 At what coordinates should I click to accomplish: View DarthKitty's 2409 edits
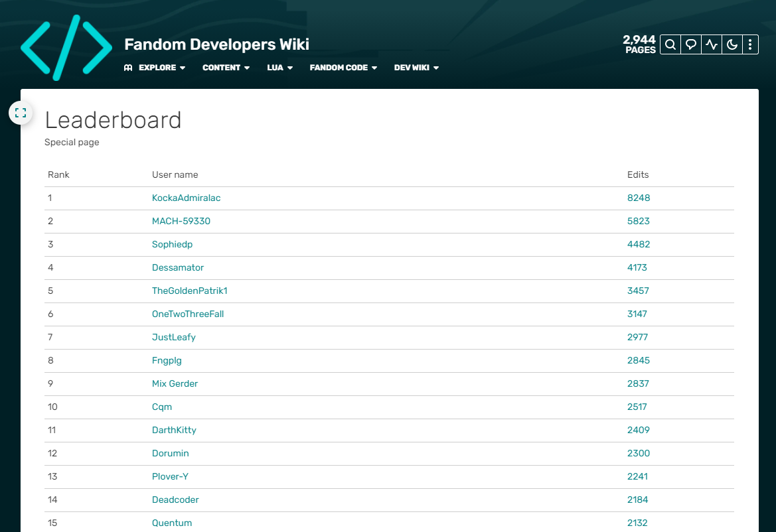coord(639,430)
